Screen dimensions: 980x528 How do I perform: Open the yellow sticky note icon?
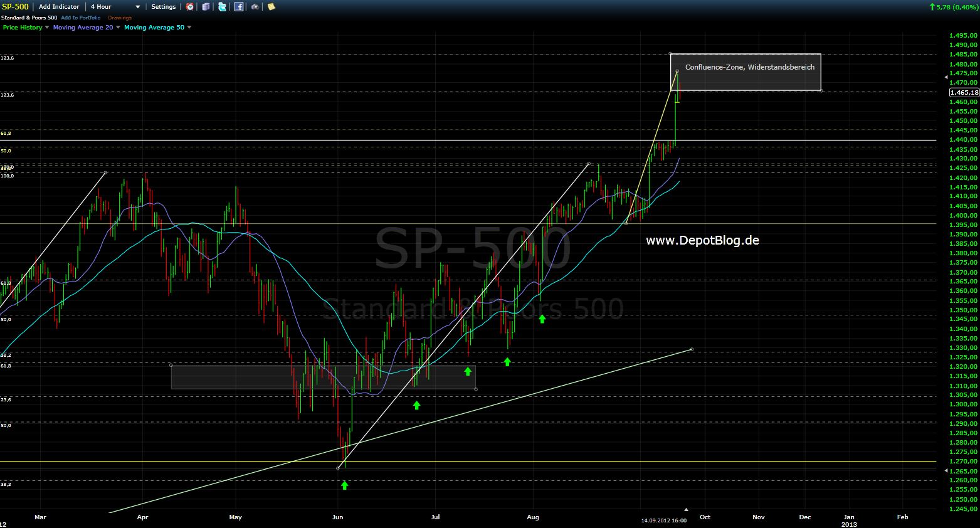pos(271,7)
